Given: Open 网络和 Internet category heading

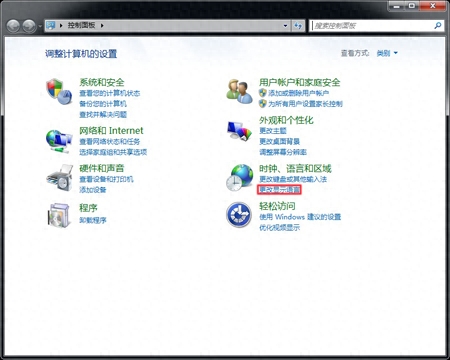Looking at the screenshot, I should pyautogui.click(x=111, y=130).
